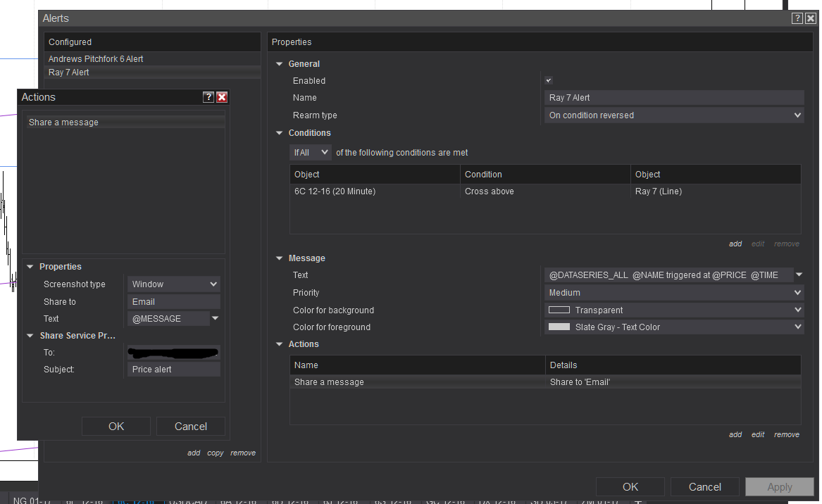Click remove under the Configured list
The height and width of the screenshot is (504, 822).
tap(243, 453)
